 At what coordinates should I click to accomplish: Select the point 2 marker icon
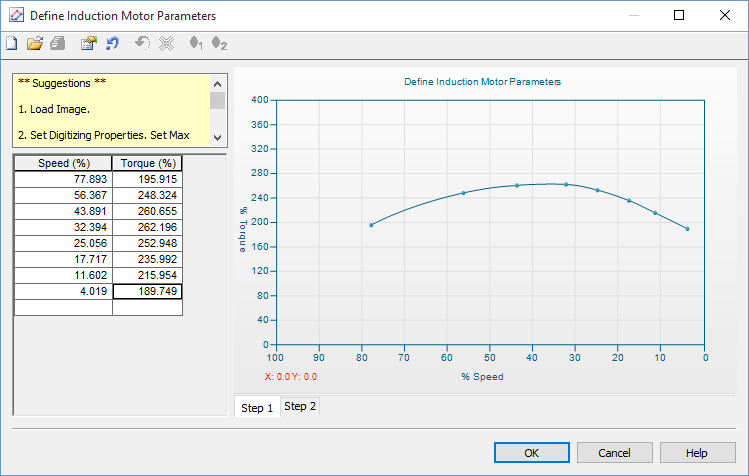(219, 44)
